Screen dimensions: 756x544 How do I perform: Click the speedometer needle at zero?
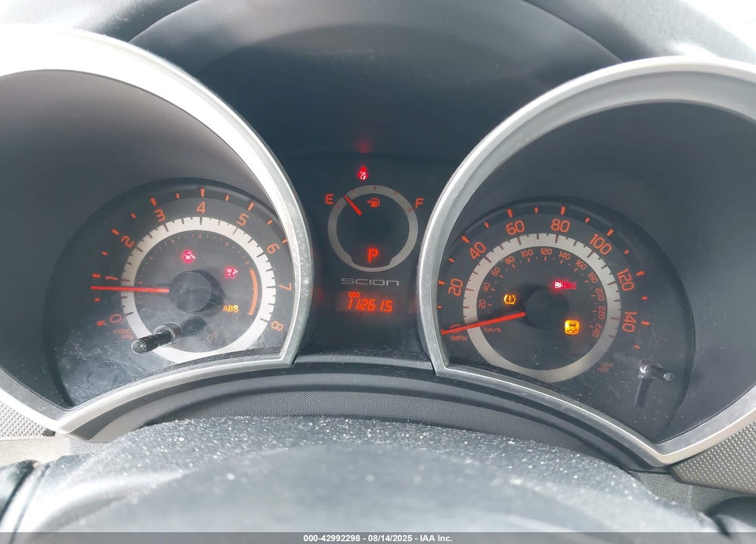pos(483,323)
